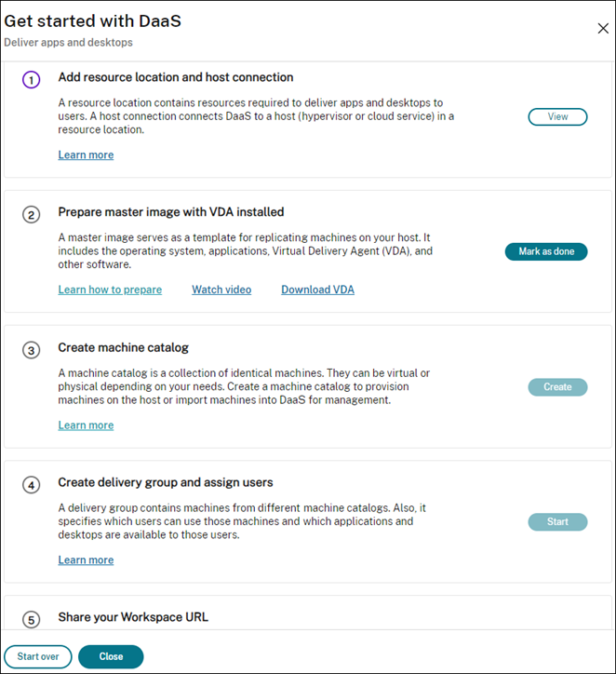This screenshot has width=616, height=674.
Task: Mark master image step as done
Action: point(546,252)
